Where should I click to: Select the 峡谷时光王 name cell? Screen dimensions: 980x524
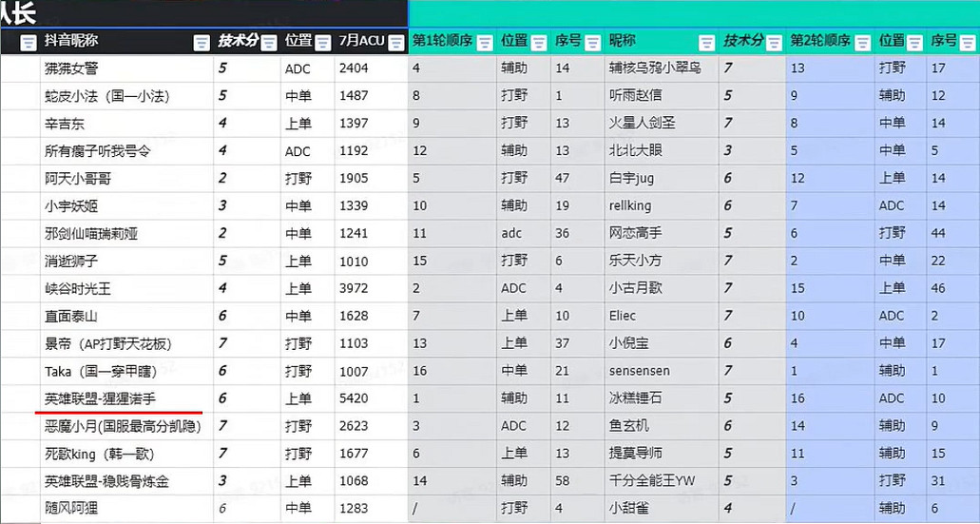(x=78, y=288)
